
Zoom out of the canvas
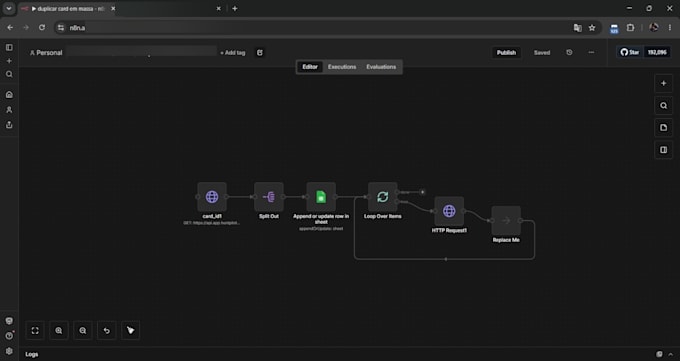click(83, 331)
